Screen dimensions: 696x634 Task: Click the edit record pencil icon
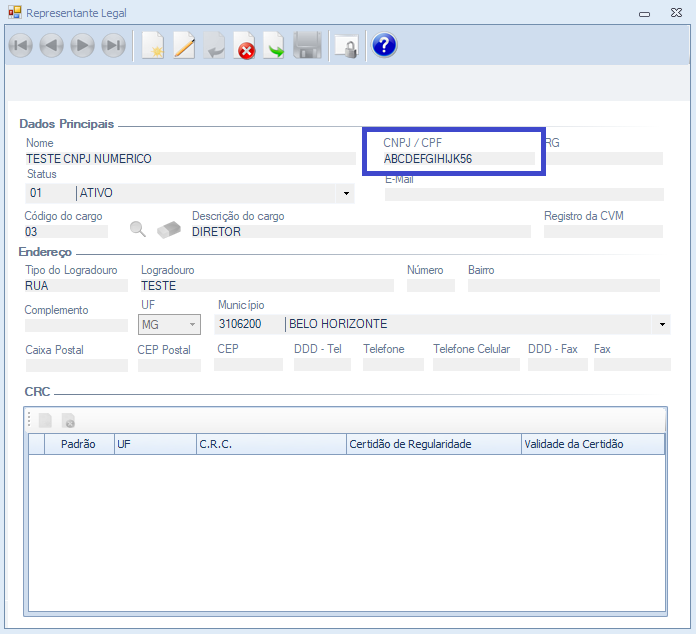184,46
